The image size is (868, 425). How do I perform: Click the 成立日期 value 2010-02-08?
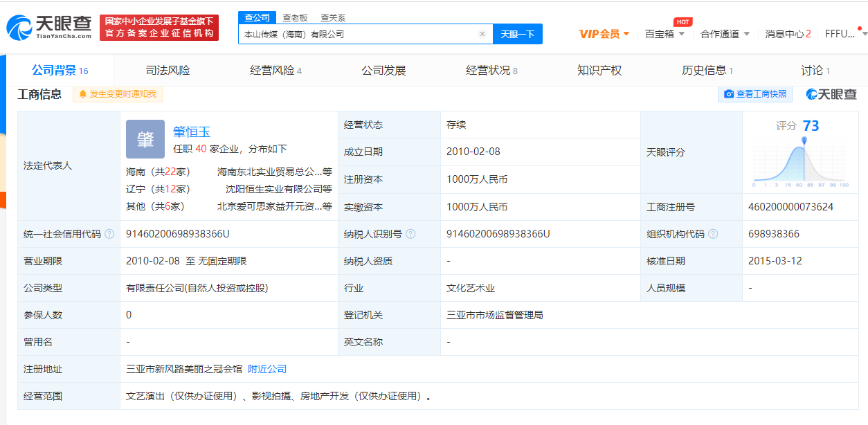click(x=473, y=152)
